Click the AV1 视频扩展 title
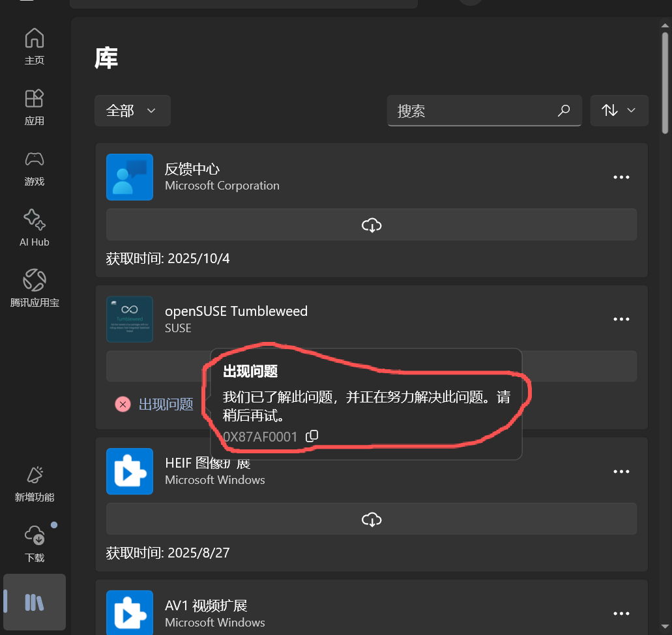The height and width of the screenshot is (635, 672). point(206,606)
